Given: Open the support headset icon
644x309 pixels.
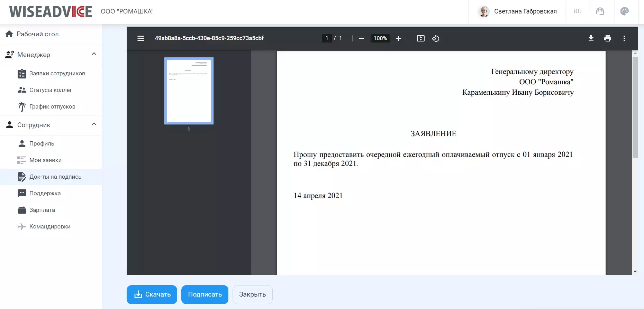Looking at the screenshot, I should click(600, 11).
